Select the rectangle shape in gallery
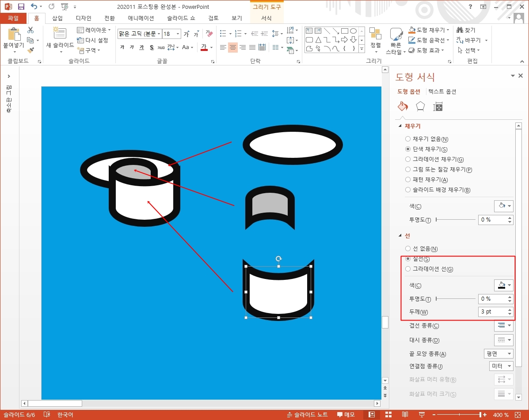529x420 pixels. click(344, 31)
